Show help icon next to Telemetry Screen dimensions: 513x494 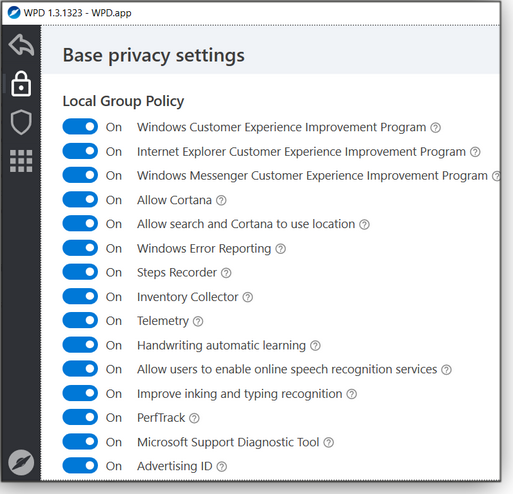[198, 321]
